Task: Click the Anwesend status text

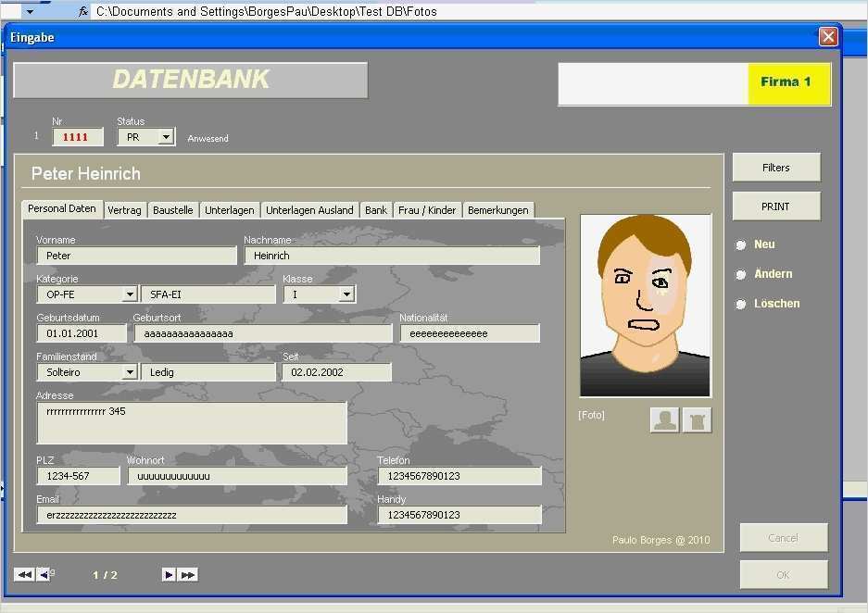Action: coord(208,138)
